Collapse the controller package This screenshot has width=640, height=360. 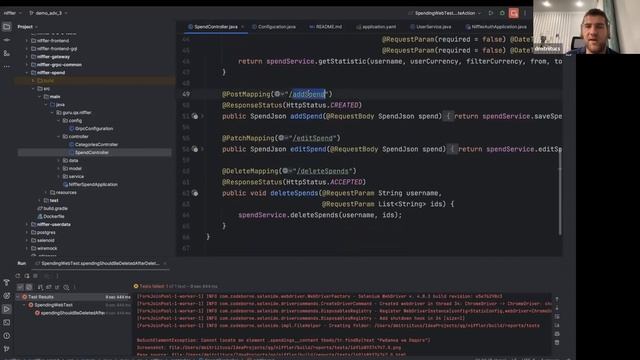59,137
